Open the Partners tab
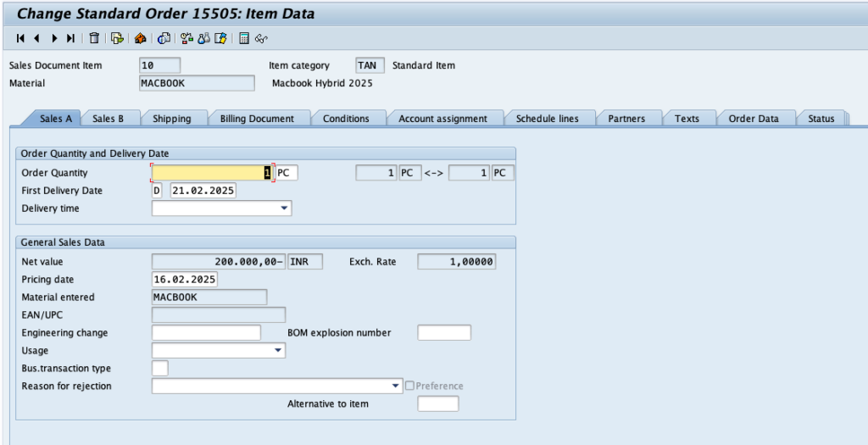 [x=626, y=119]
